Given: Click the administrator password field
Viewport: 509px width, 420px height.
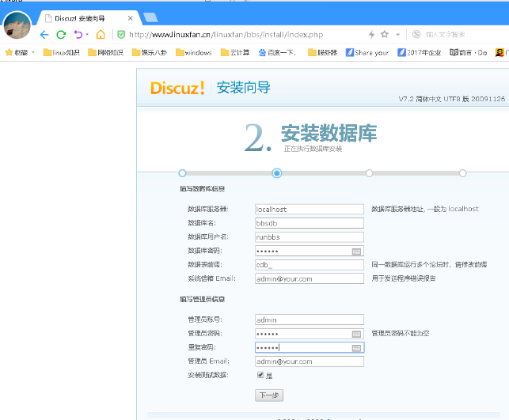Looking at the screenshot, I should coord(310,334).
